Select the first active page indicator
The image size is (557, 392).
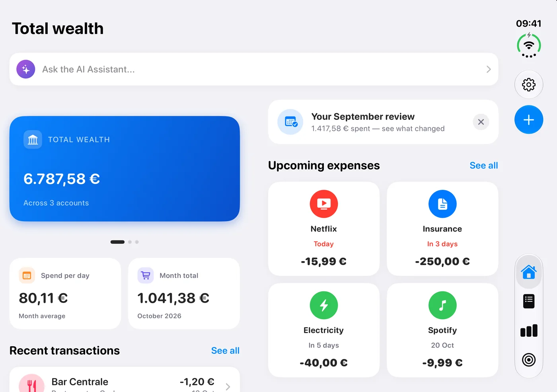pyautogui.click(x=117, y=242)
